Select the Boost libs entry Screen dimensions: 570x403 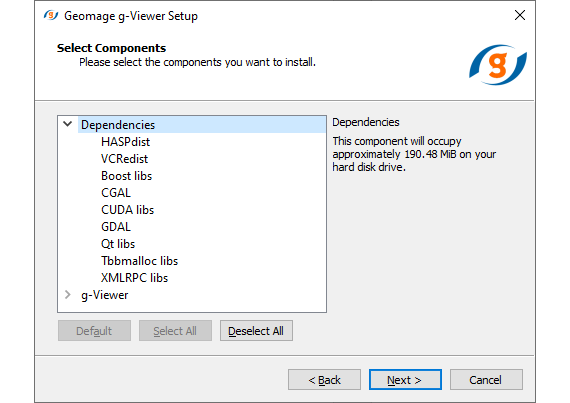click(127, 176)
